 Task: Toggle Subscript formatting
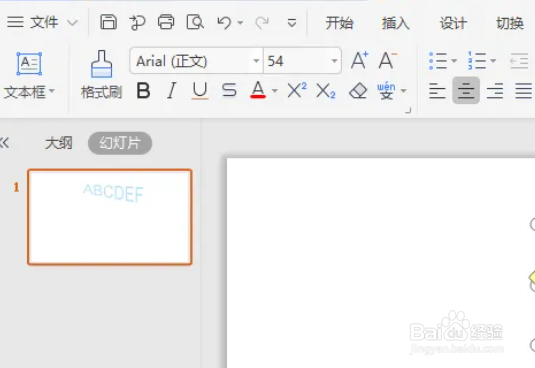pos(326,91)
